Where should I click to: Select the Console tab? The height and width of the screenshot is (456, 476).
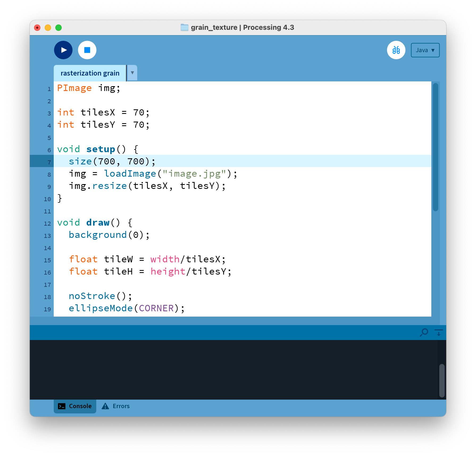[80, 406]
